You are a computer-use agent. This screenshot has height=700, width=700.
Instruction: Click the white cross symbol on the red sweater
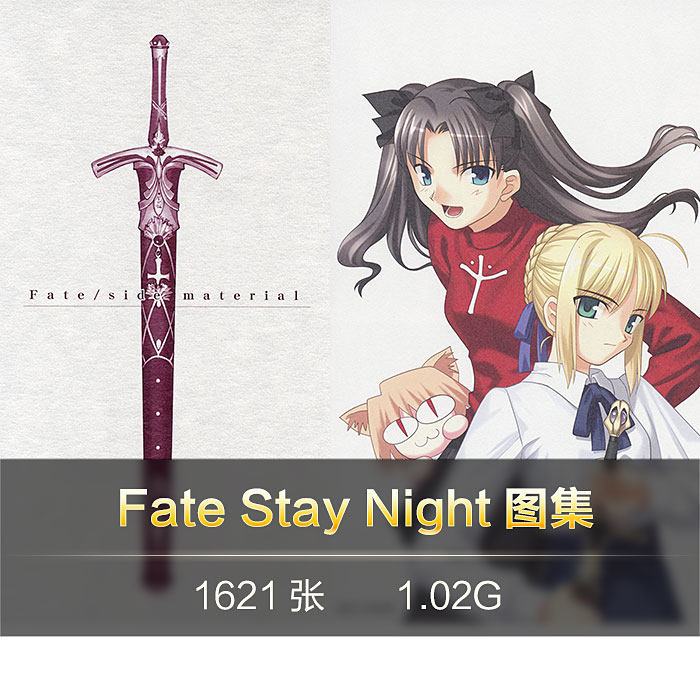click(x=479, y=282)
